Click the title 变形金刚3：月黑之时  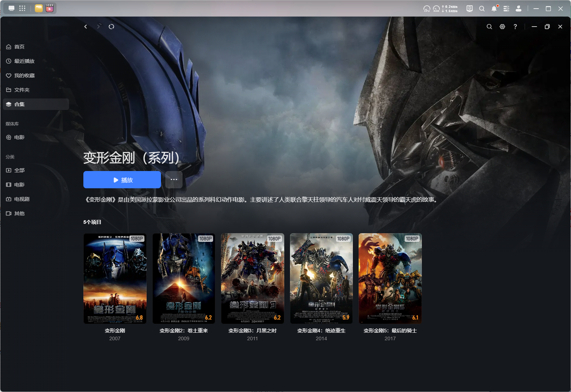click(x=253, y=331)
